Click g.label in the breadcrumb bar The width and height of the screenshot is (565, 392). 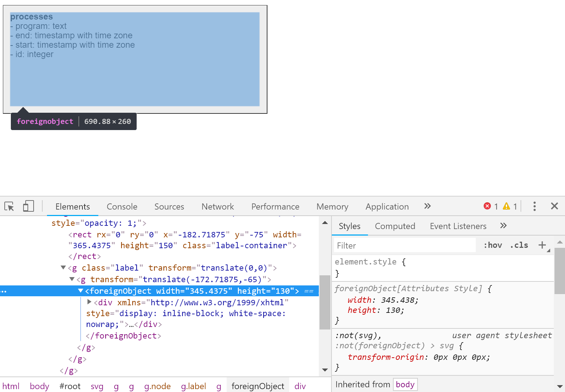point(193,386)
